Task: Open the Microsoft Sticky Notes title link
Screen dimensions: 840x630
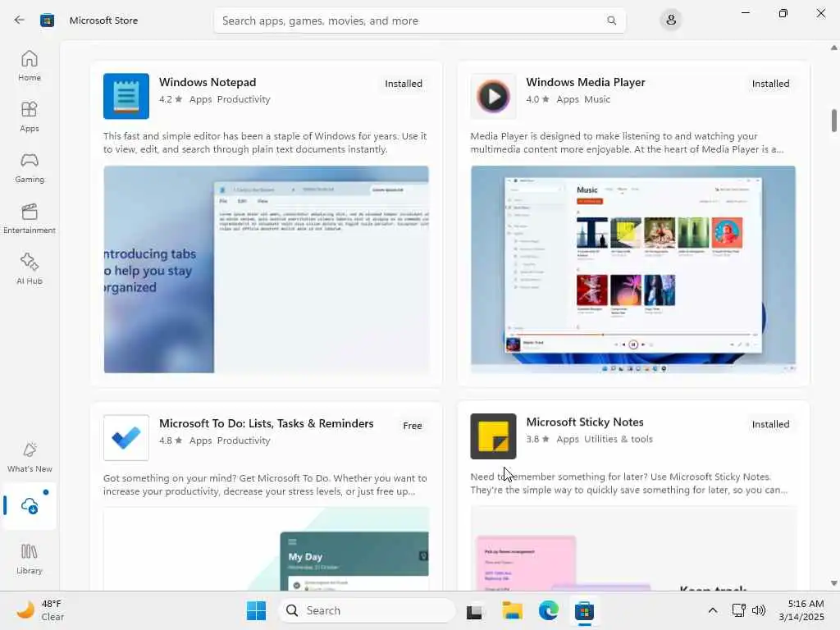Action: tap(584, 422)
